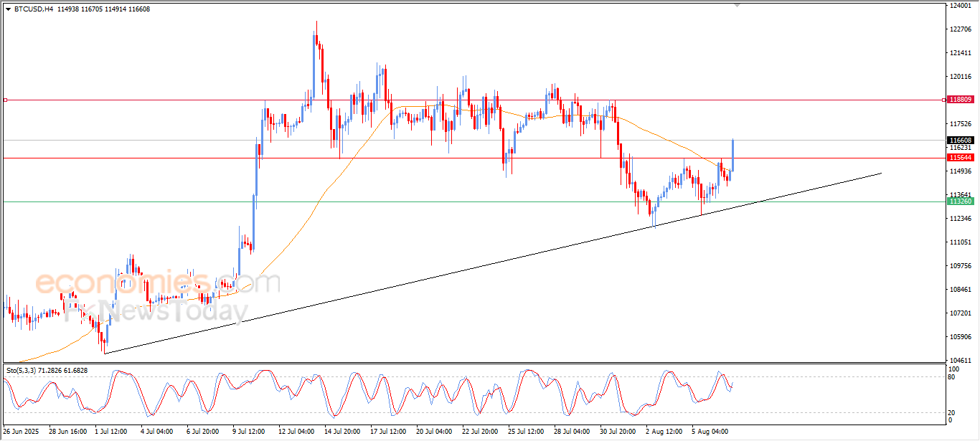This screenshot has height=441, width=980.
Task: Click the red 115644 price label
Action: (x=960, y=158)
